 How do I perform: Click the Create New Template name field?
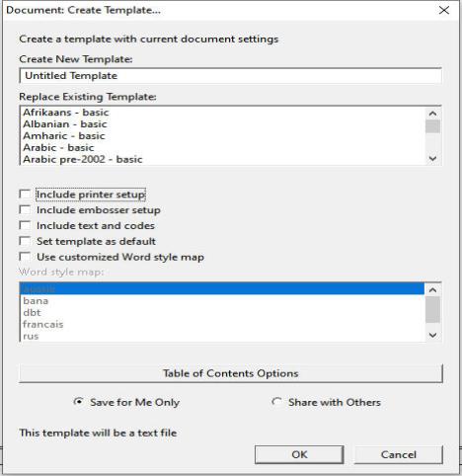(x=230, y=76)
